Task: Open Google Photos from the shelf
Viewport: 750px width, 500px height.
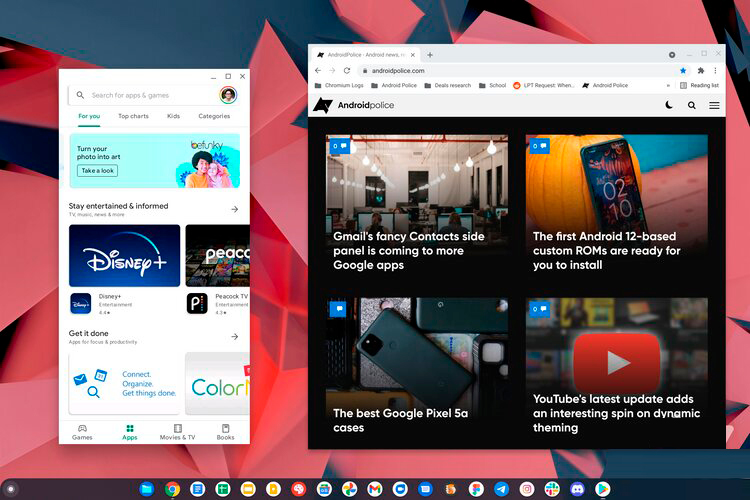Action: 350,489
